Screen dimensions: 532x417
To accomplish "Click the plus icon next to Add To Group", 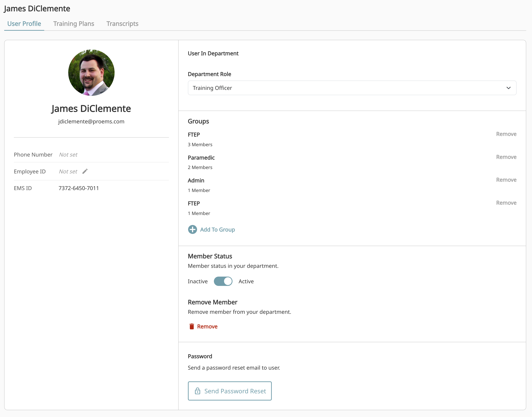I will tap(192, 229).
